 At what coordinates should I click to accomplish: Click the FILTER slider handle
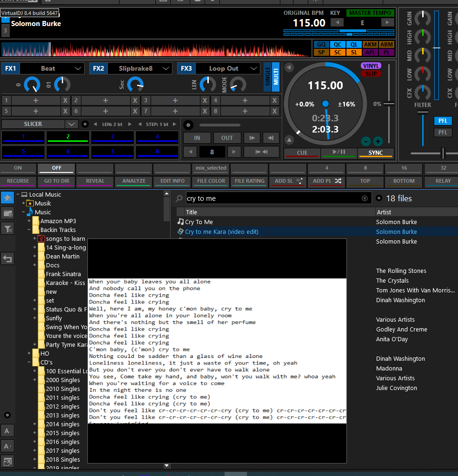tap(423, 112)
